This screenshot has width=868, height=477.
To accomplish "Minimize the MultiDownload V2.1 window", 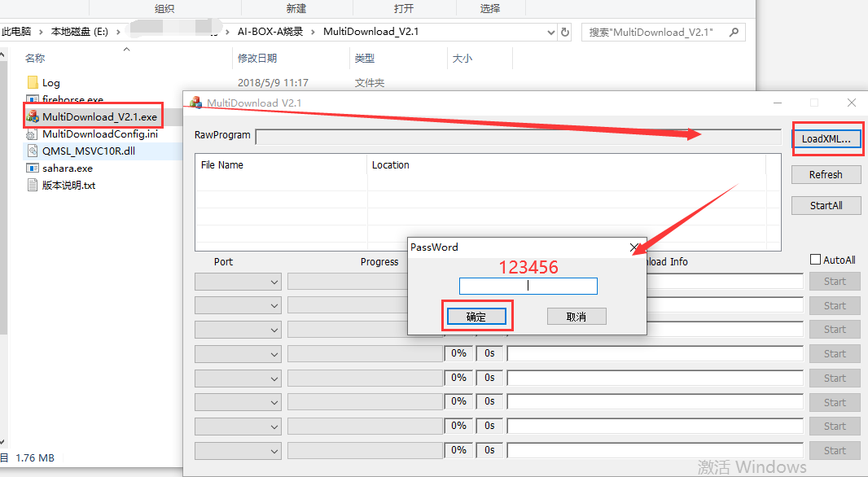I will tap(778, 103).
